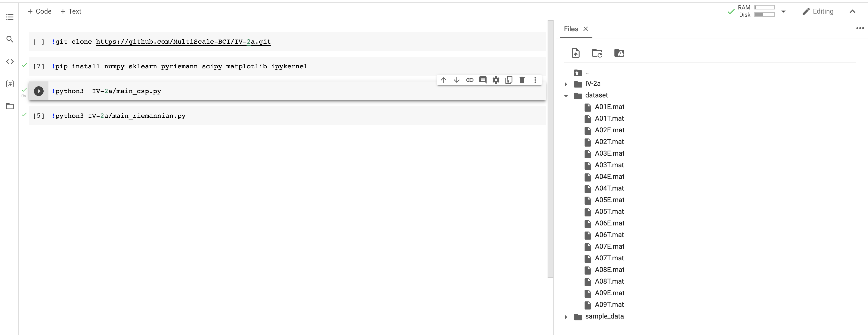Add a new Code cell
Image resolution: width=868 pixels, height=335 pixels.
[x=40, y=11]
